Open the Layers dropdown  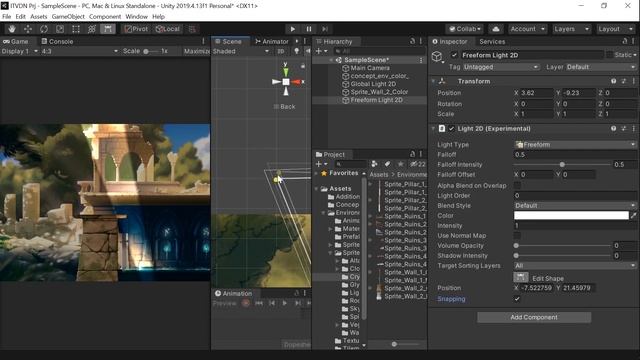coord(571,29)
